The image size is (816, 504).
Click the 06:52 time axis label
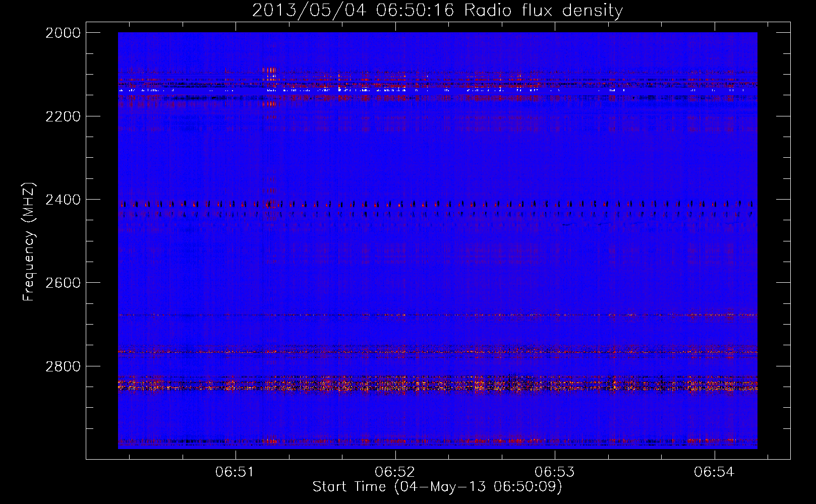(394, 472)
